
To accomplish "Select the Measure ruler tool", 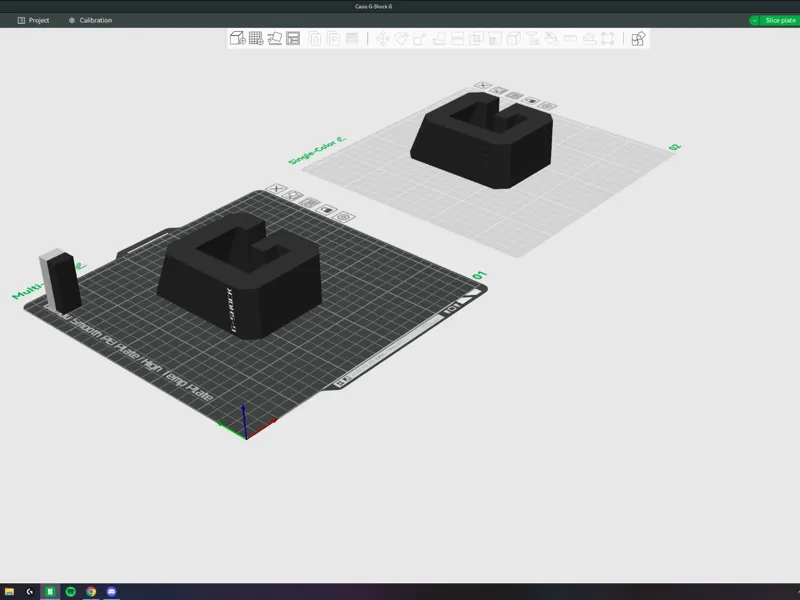I will click(x=570, y=38).
